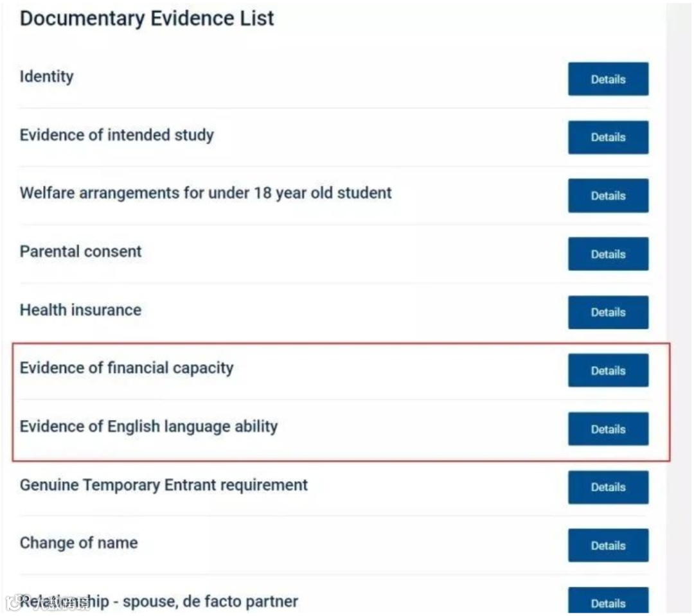This screenshot has height=616, width=694.
Task: Select the Identity row label
Action: (47, 76)
